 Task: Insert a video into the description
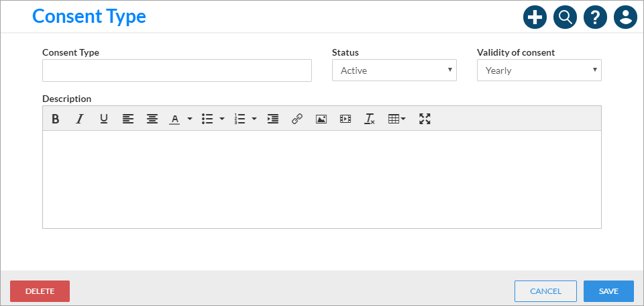345,119
